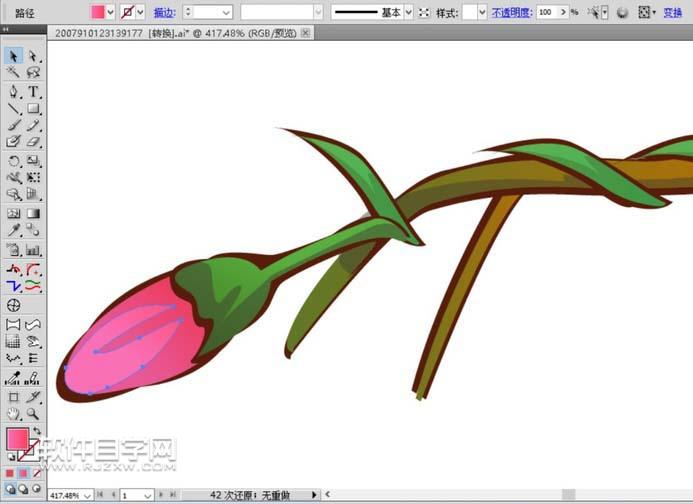Image resolution: width=693 pixels, height=504 pixels.
Task: Open the stroke style 基本 dropdown
Action: [408, 12]
